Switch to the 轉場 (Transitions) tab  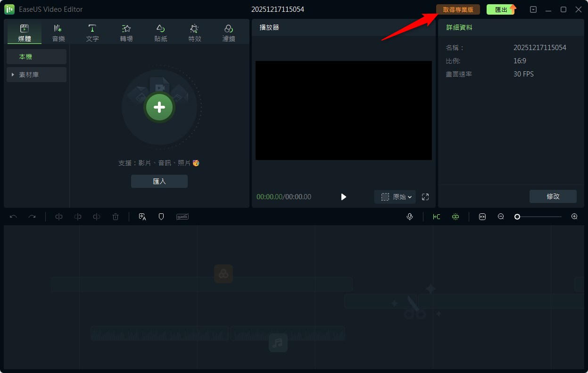(x=126, y=33)
